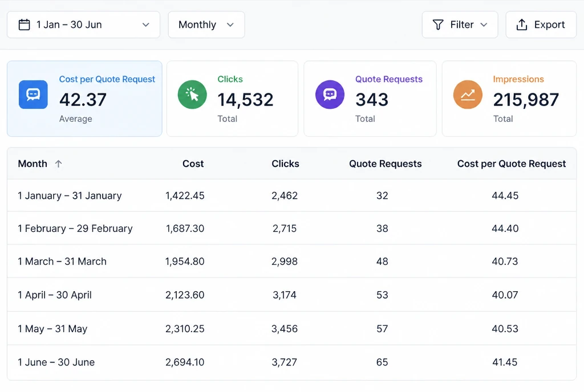The height and width of the screenshot is (392, 584).
Task: Click the 215,987 impressions value
Action: [526, 100]
